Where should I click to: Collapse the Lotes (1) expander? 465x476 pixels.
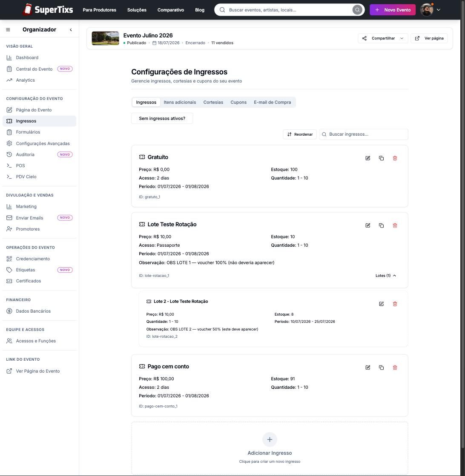[386, 276]
